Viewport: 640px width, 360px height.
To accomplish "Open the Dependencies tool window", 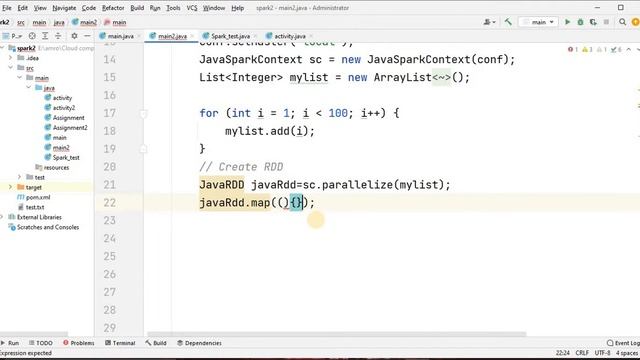I will (199, 343).
